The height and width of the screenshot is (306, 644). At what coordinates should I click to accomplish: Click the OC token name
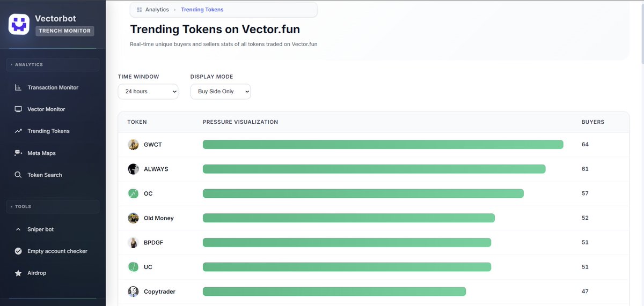pyautogui.click(x=148, y=193)
